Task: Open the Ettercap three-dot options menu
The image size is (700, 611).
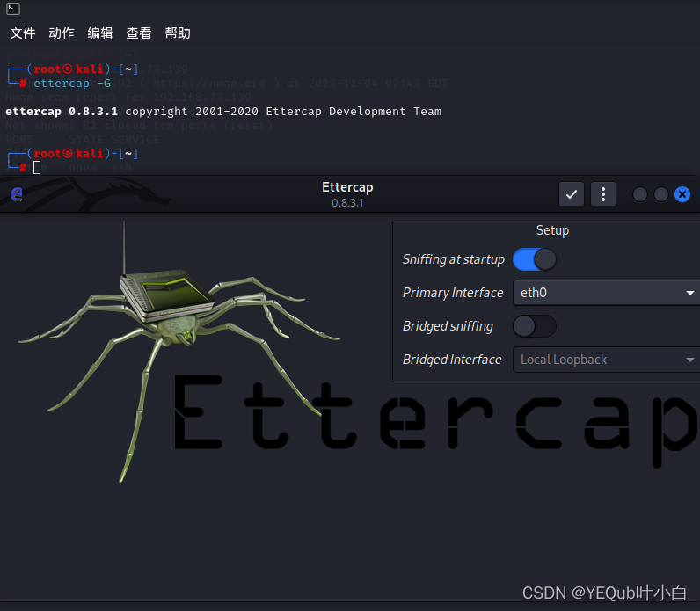Action: tap(603, 194)
